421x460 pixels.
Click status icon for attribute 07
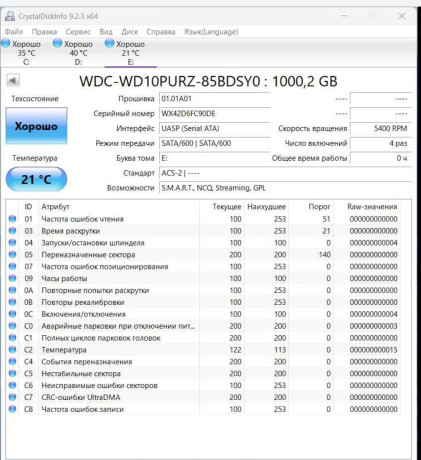(12, 266)
